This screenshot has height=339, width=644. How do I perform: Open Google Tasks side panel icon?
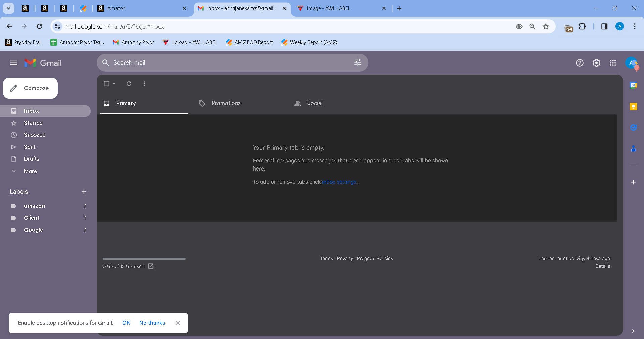tap(633, 128)
